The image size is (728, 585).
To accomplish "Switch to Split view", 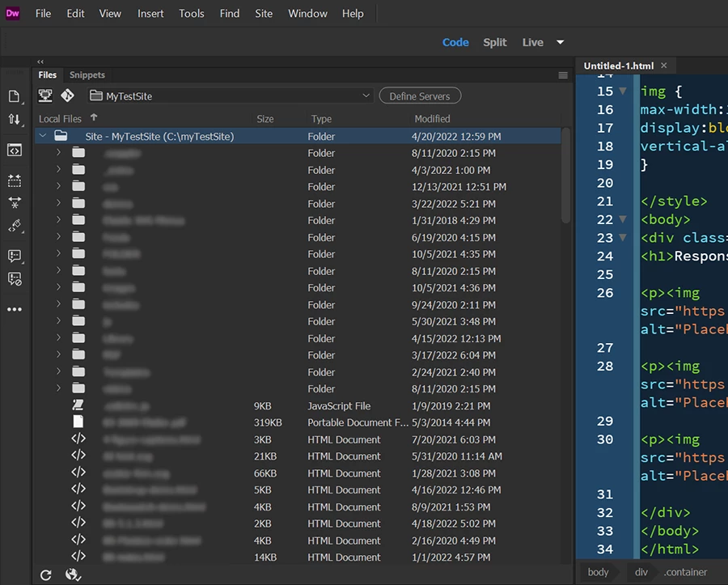I will [494, 42].
